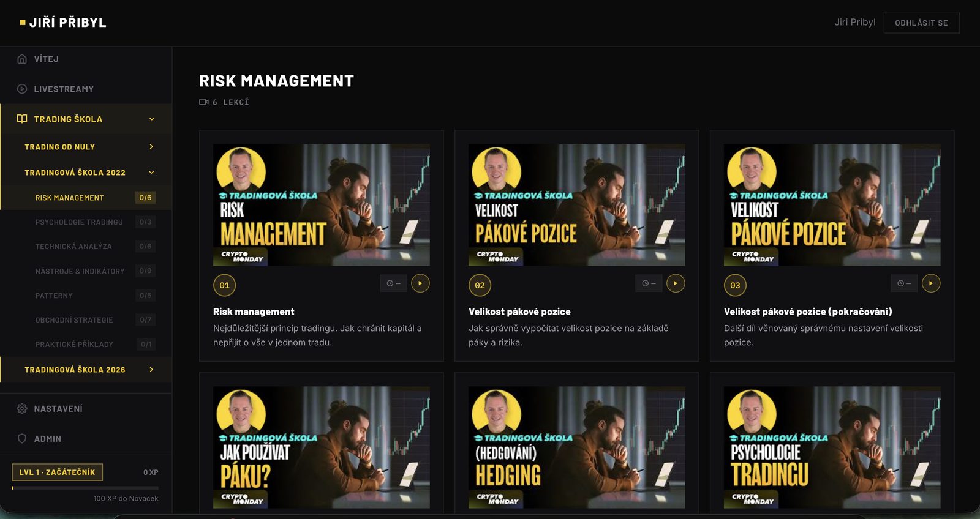Open the Risk Management video thumbnail
Screen dimensions: 980x519
(x=322, y=204)
